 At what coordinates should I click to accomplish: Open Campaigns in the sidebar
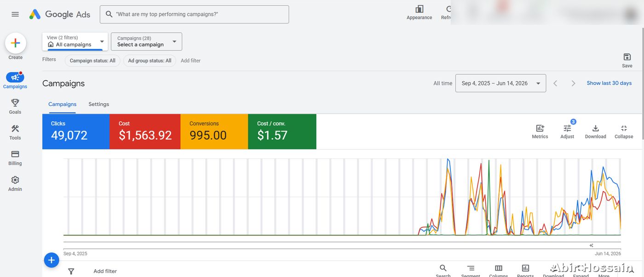[x=15, y=80]
